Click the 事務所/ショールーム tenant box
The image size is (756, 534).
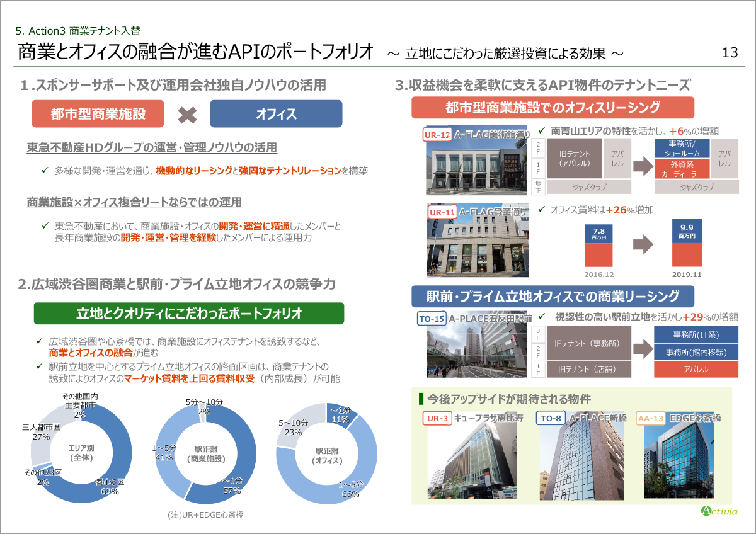pyautogui.click(x=683, y=149)
